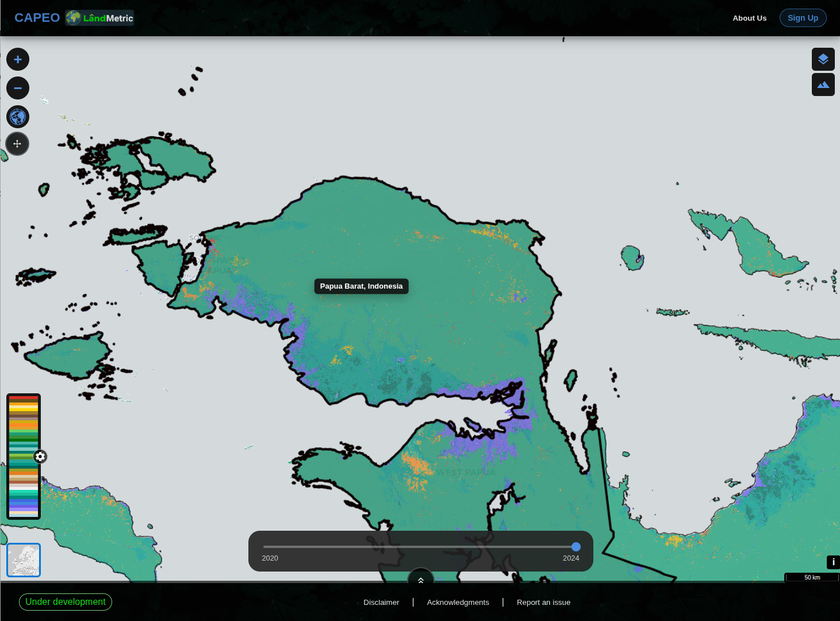Go to CAPEO home link

(x=37, y=18)
